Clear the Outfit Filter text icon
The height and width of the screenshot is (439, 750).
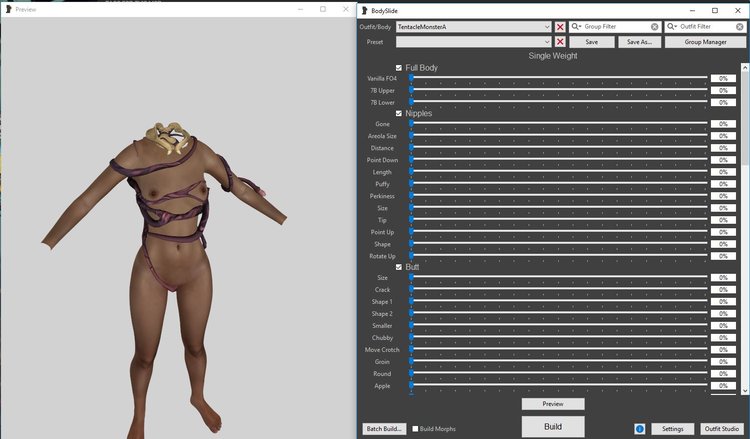(x=740, y=27)
